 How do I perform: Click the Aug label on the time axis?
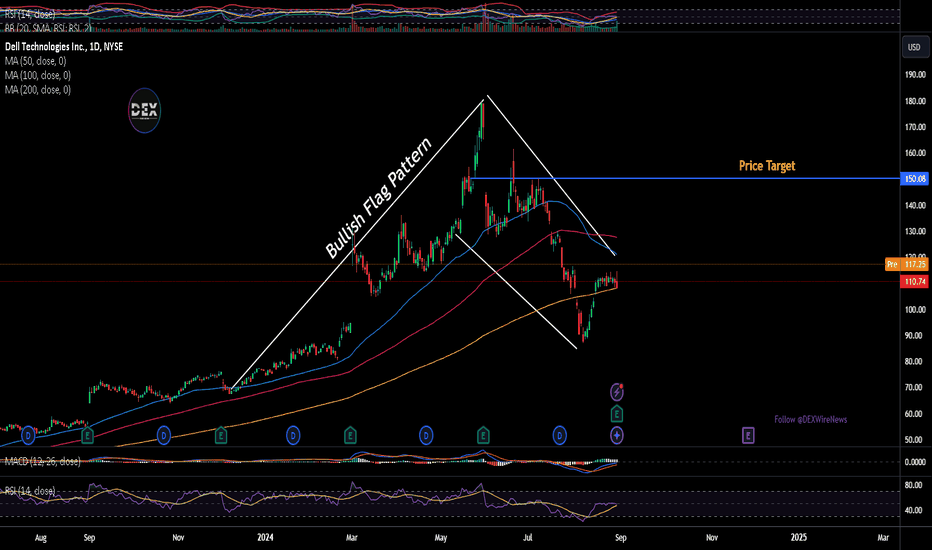click(x=40, y=538)
